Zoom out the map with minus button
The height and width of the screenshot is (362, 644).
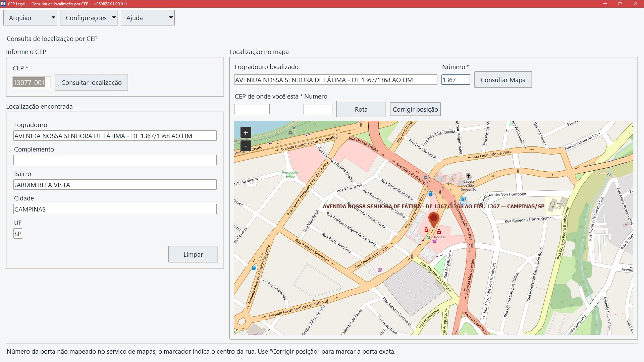tap(246, 146)
